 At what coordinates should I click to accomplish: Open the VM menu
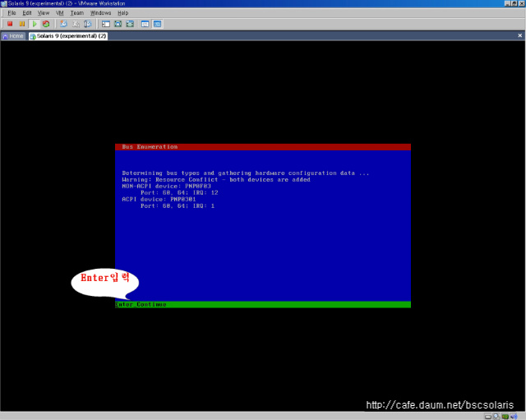[x=60, y=13]
